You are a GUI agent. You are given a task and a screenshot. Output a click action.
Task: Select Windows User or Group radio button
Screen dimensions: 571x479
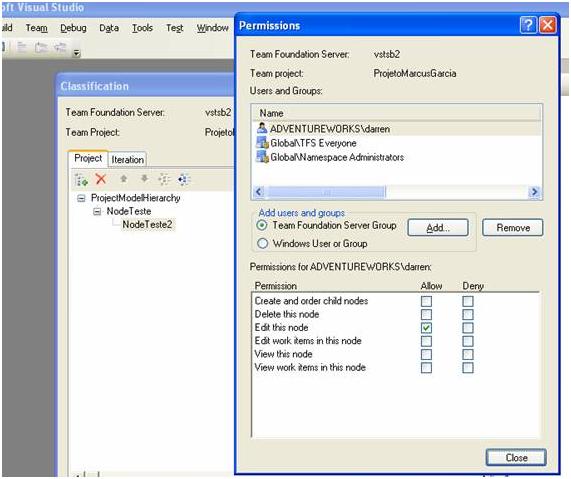pos(263,243)
